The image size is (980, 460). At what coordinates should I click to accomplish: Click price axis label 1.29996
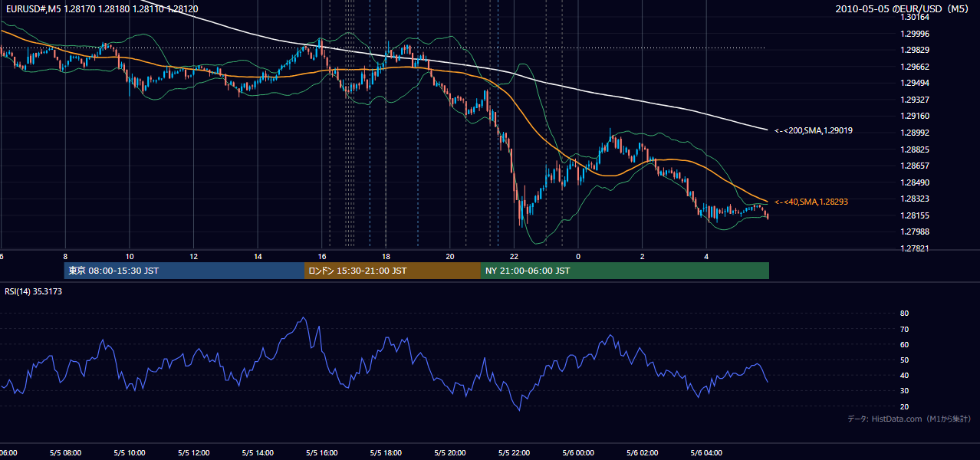(915, 34)
